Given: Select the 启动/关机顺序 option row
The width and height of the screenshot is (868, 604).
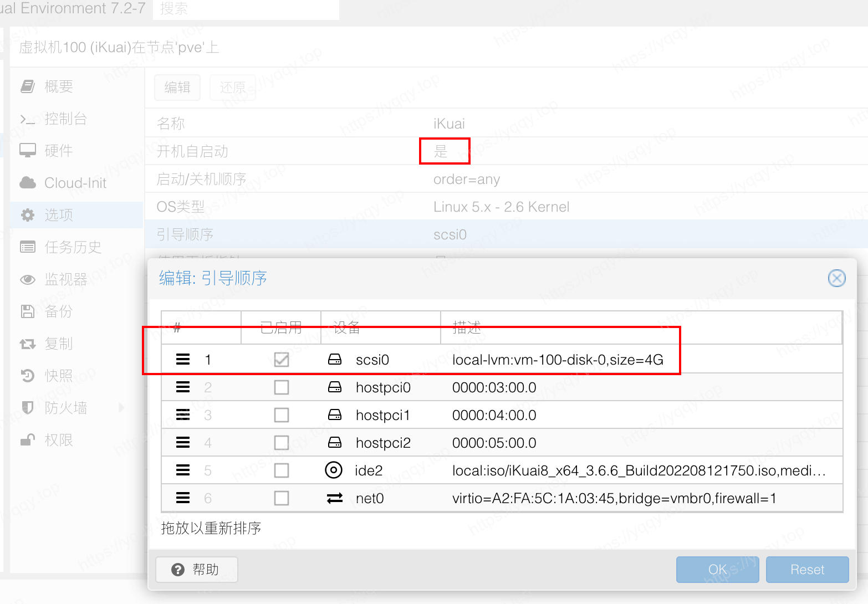Looking at the screenshot, I should (506, 179).
